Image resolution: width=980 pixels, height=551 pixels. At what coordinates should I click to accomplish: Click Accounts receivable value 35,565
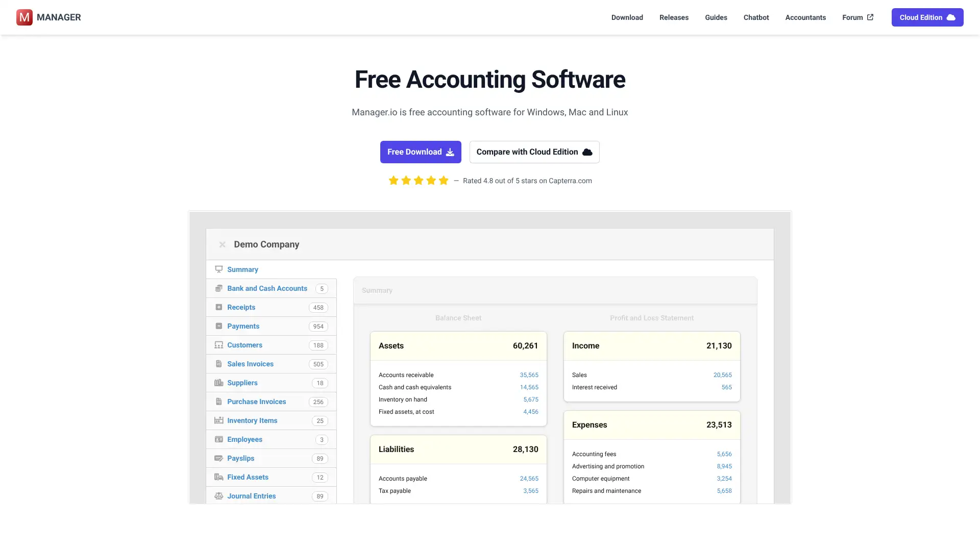[x=529, y=375]
